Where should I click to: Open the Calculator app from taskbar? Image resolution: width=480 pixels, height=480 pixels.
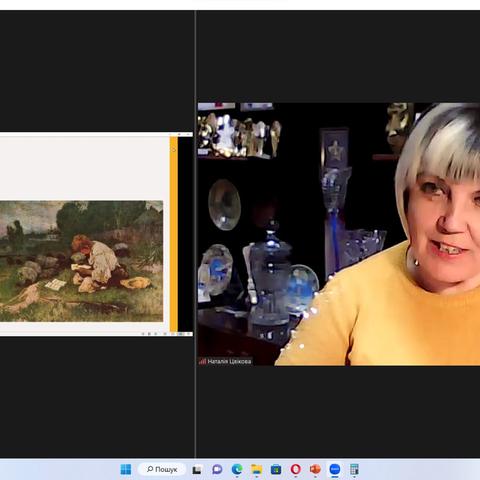coord(354,469)
